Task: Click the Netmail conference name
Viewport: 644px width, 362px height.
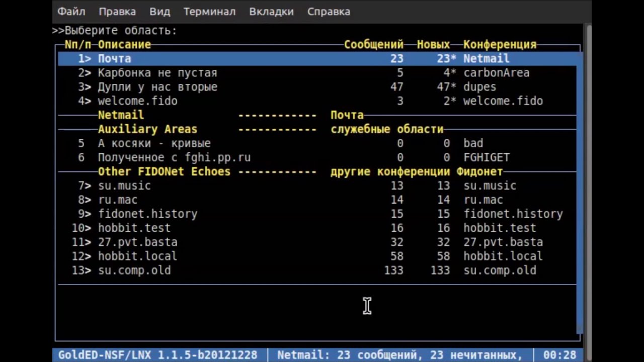Action: (x=487, y=58)
